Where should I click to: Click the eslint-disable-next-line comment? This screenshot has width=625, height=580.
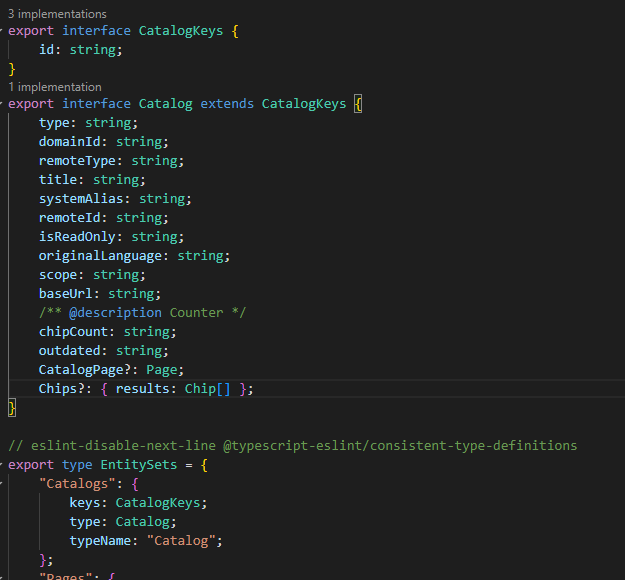click(293, 445)
